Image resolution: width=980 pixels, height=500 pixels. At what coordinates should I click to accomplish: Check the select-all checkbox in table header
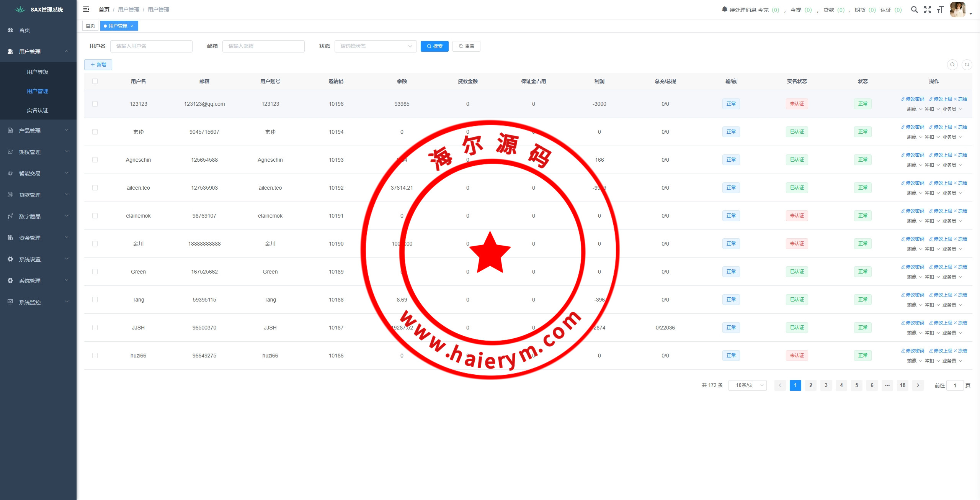pos(95,81)
